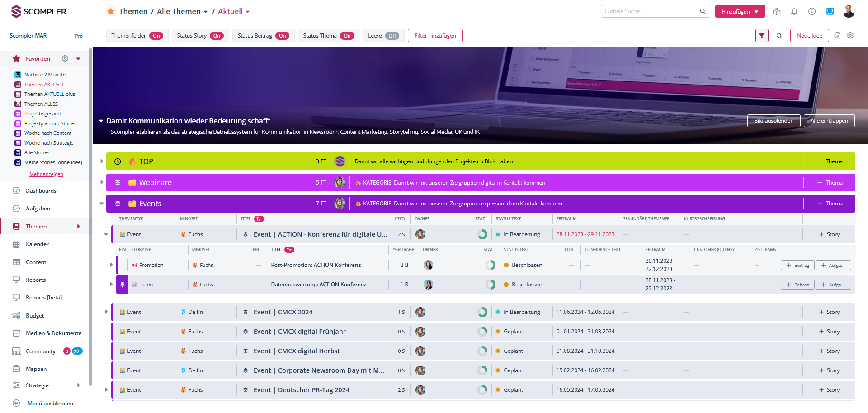Screen dimensions: 868x413
Task: Click the search magnifier beside the filter icon
Action: coord(779,36)
